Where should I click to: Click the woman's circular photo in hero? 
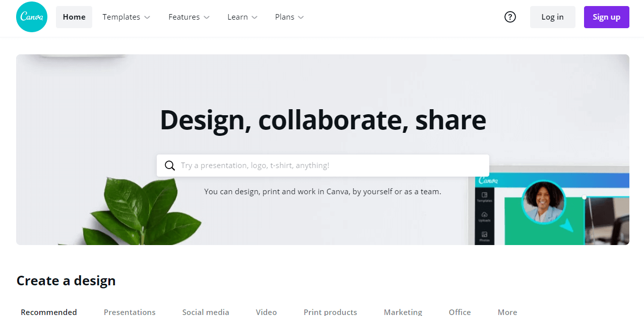coord(543,202)
